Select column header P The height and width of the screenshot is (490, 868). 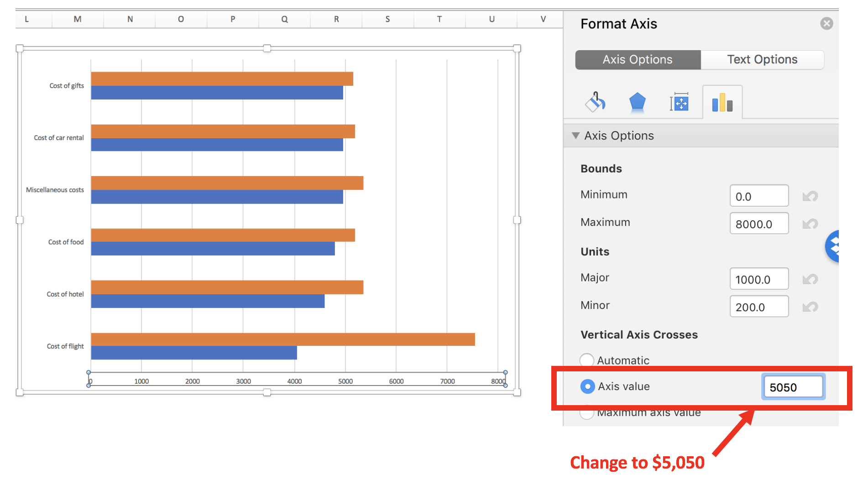233,19
